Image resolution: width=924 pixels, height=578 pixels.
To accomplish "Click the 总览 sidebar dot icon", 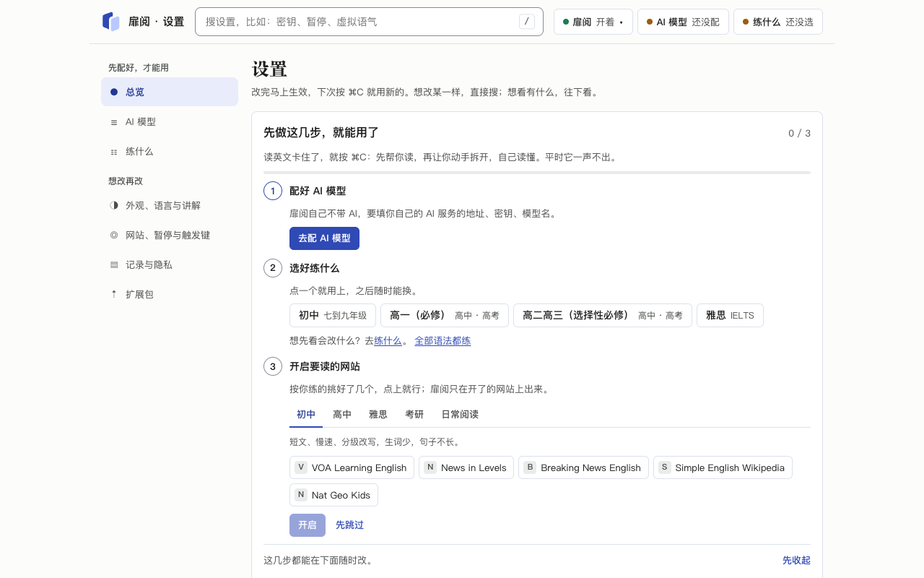I will point(114,92).
